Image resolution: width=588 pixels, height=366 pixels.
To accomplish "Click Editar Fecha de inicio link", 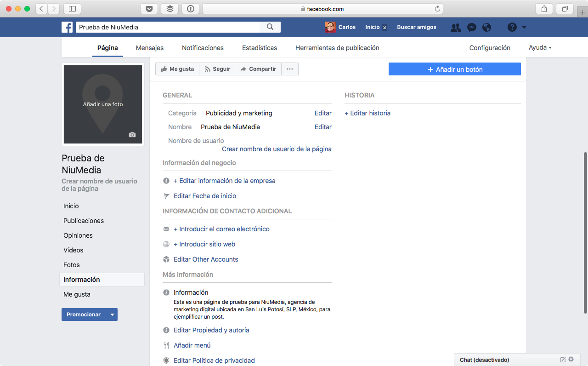I will click(205, 196).
